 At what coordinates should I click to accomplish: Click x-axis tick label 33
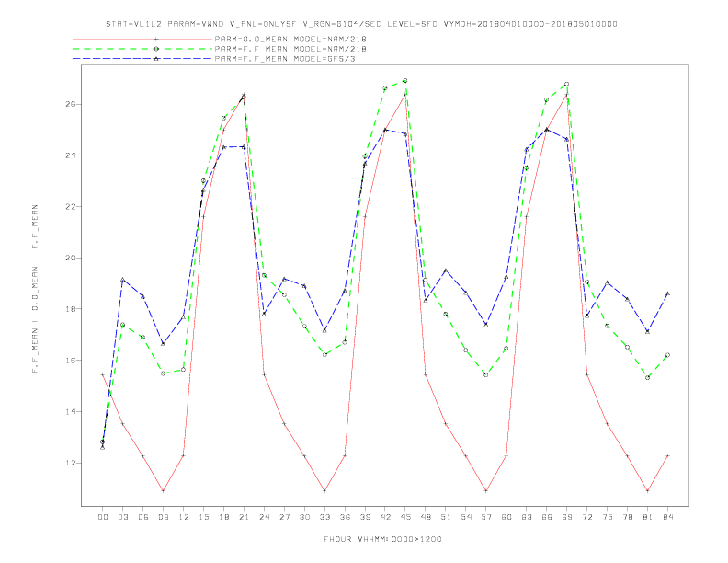pyautogui.click(x=324, y=517)
